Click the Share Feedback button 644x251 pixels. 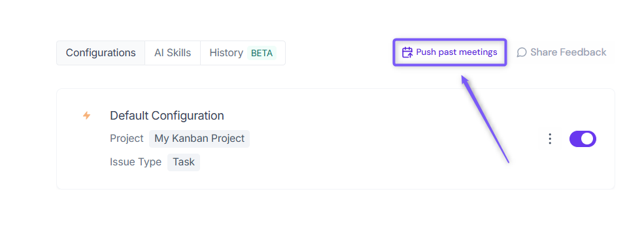pos(562,52)
